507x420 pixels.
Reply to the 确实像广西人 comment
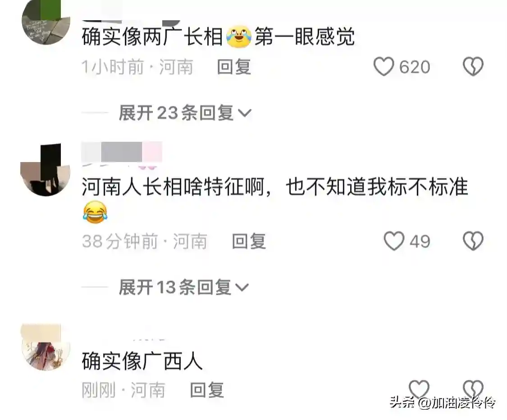[x=207, y=390]
